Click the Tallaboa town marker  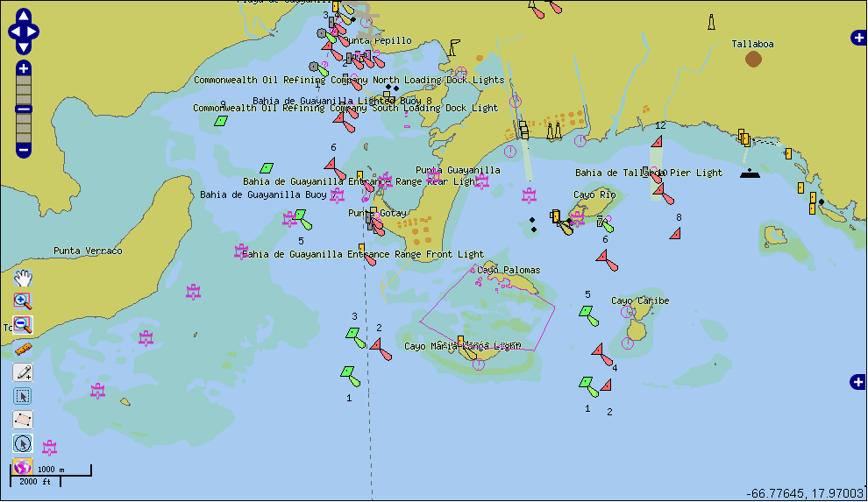click(x=753, y=59)
